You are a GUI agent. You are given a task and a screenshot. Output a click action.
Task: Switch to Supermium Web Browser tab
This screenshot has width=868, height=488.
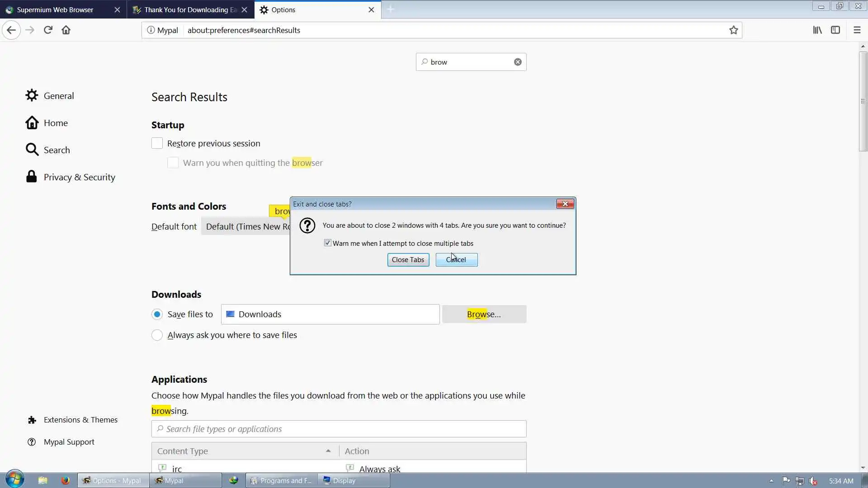55,9
